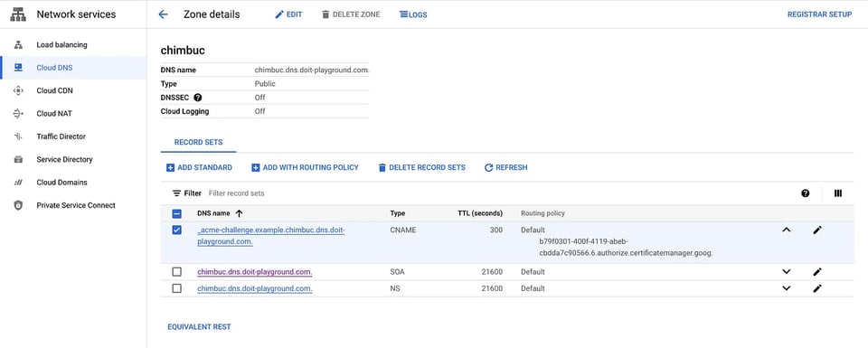Click the EDIT button label
The height and width of the screenshot is (348, 868).
point(295,15)
